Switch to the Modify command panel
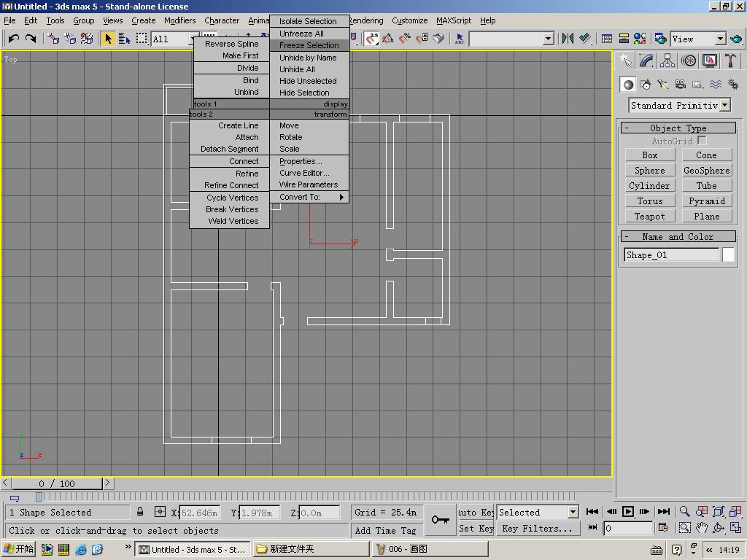 [646, 61]
